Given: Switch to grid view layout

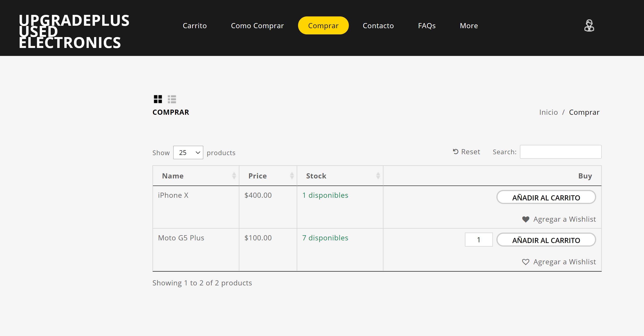Looking at the screenshot, I should coord(158,99).
